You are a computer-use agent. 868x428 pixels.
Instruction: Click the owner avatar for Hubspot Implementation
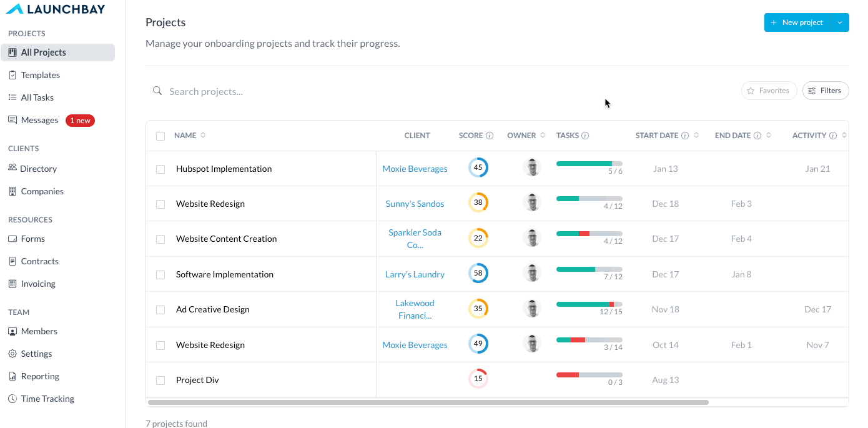pyautogui.click(x=532, y=167)
